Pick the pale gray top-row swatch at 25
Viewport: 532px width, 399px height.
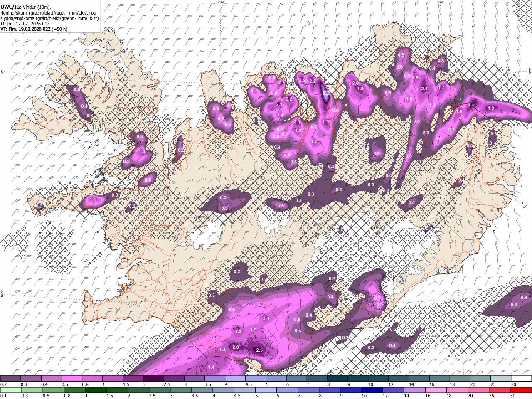[x=501, y=378]
